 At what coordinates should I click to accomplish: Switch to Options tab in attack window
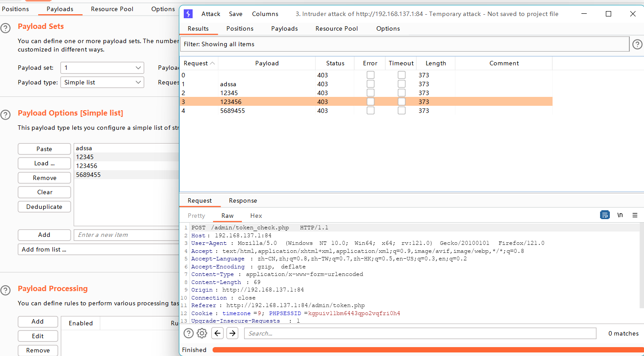[388, 28]
